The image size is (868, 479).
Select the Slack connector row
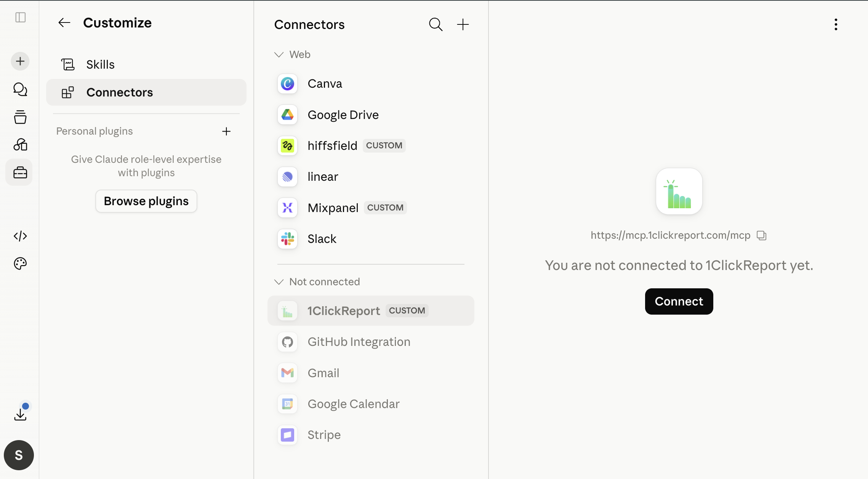371,239
